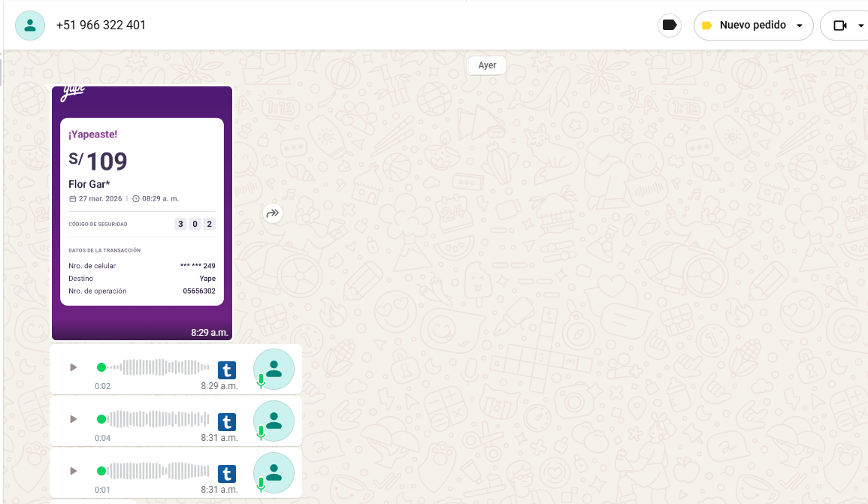Screen dimensions: 868x504
Task: Transcribe the 0:01 voice message
Action: pos(227,473)
